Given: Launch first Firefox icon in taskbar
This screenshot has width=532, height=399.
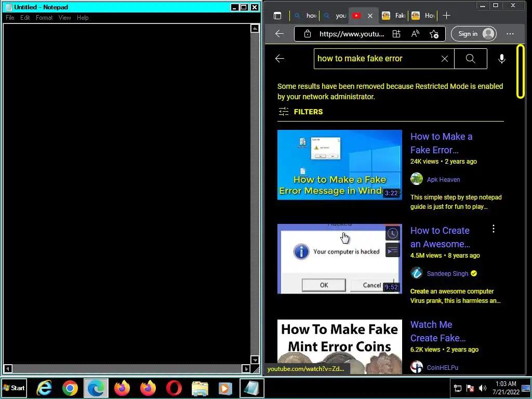Looking at the screenshot, I should (122, 388).
